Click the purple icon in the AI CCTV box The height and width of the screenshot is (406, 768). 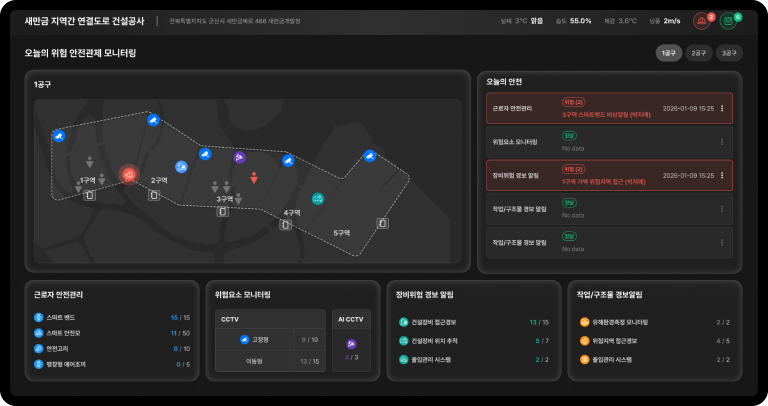pos(351,344)
